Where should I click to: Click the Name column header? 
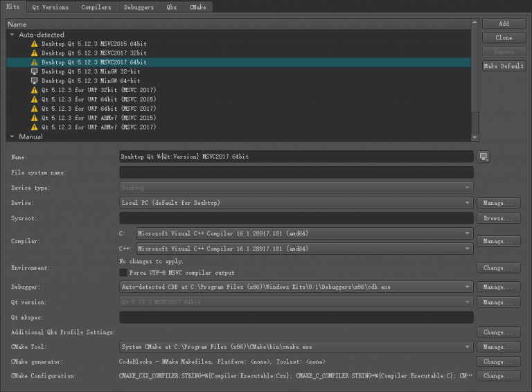point(239,24)
